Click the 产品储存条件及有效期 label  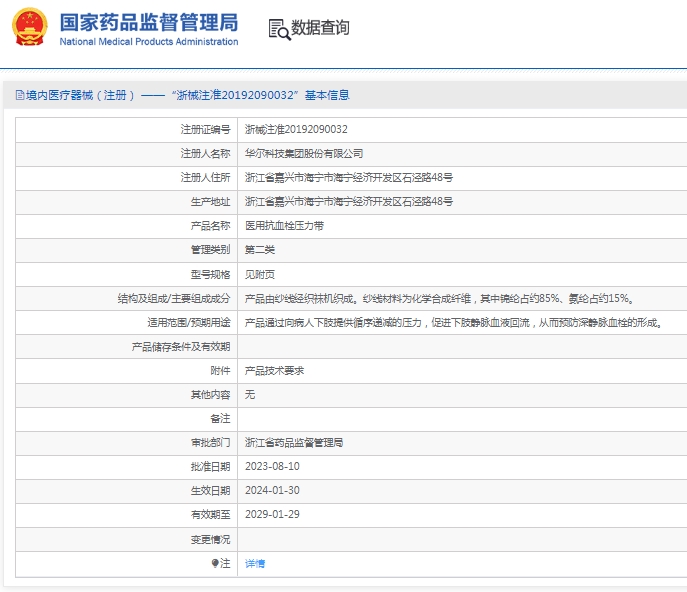coord(181,347)
